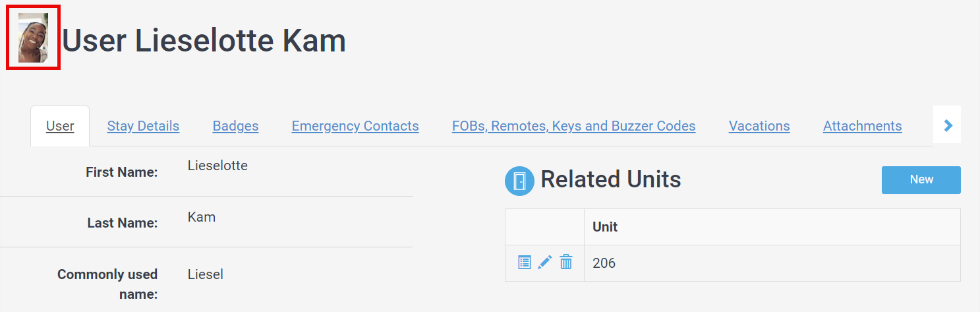This screenshot has height=312, width=980.
Task: Click the Unit column header
Action: 772,227
